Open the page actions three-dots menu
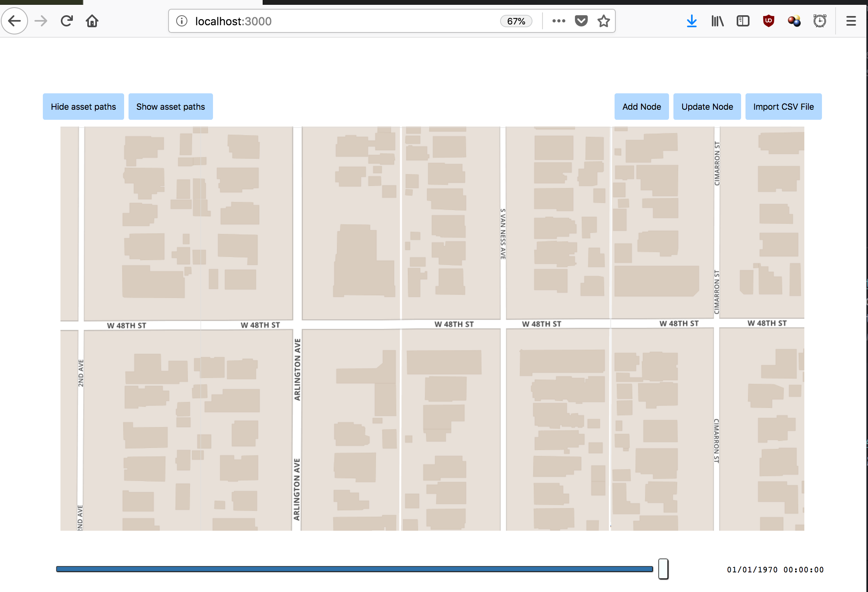868x592 pixels. 559,21
